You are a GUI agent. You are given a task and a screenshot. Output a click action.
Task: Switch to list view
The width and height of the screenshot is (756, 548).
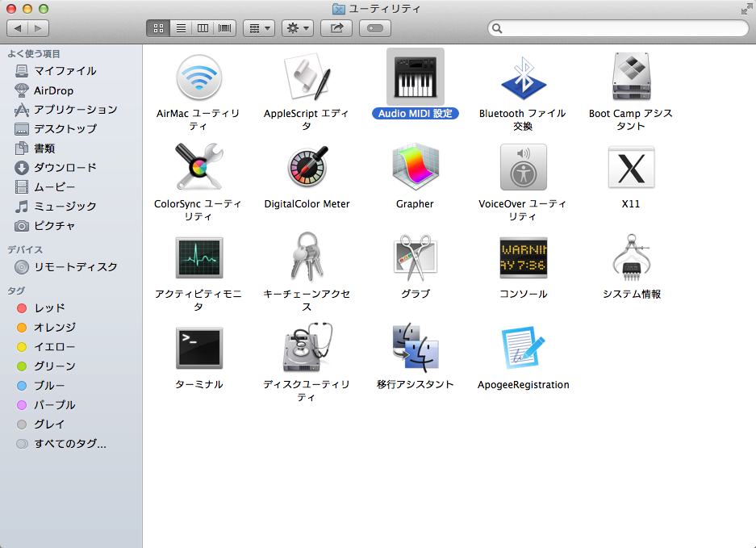(181, 28)
